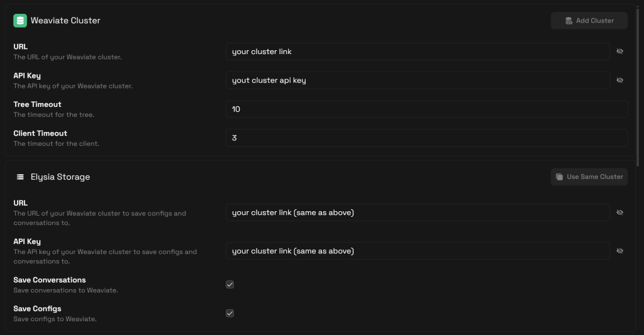Select the Client Timeout input field
The width and height of the screenshot is (644, 335).
pyautogui.click(x=426, y=138)
